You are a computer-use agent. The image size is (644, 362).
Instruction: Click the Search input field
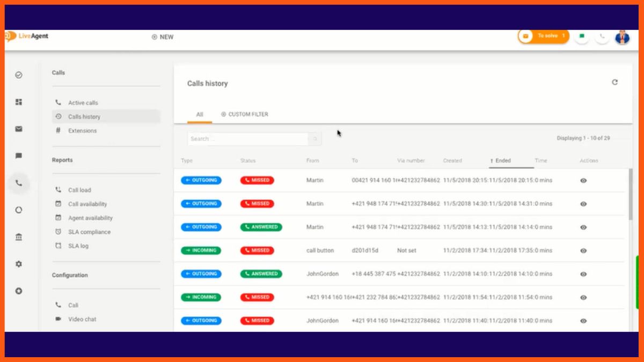tap(247, 139)
